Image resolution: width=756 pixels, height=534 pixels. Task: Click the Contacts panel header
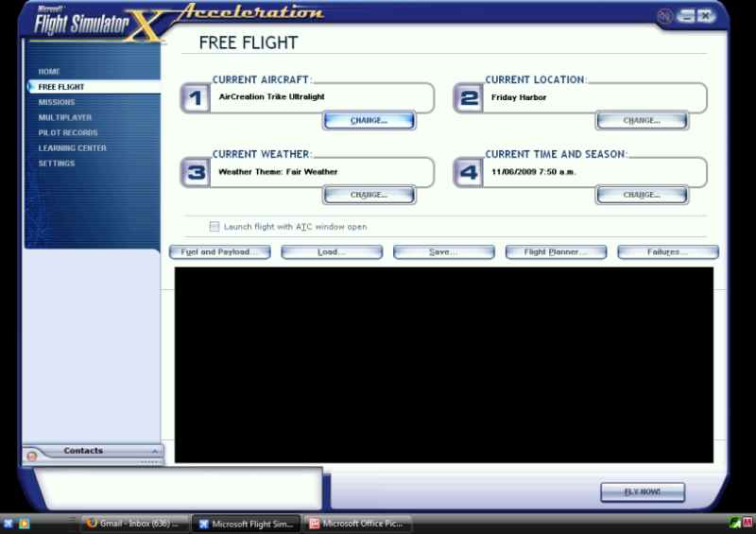[x=93, y=451]
